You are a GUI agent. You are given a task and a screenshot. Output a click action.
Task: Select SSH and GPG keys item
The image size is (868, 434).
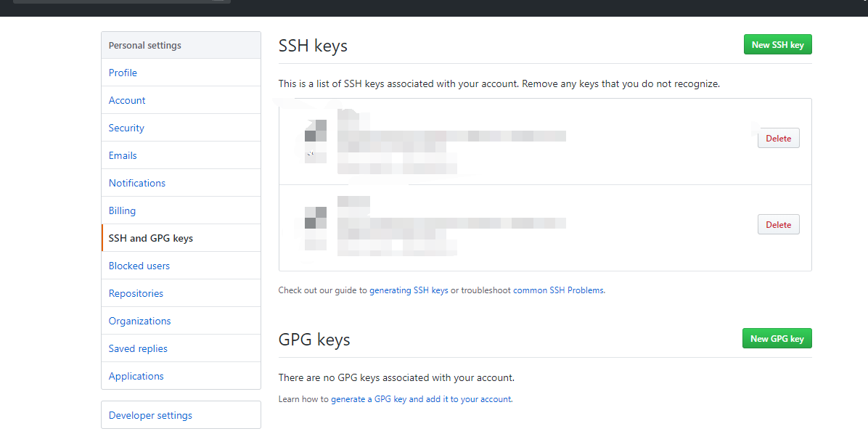(181, 238)
